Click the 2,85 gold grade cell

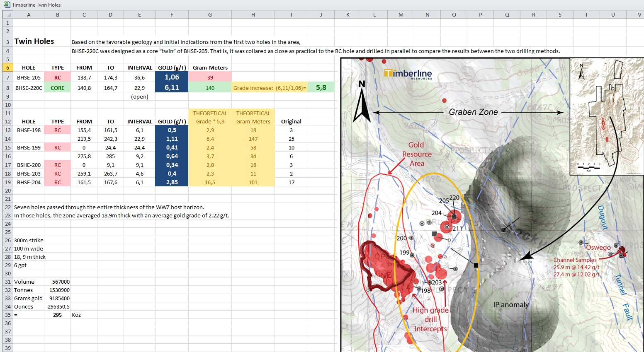172,182
